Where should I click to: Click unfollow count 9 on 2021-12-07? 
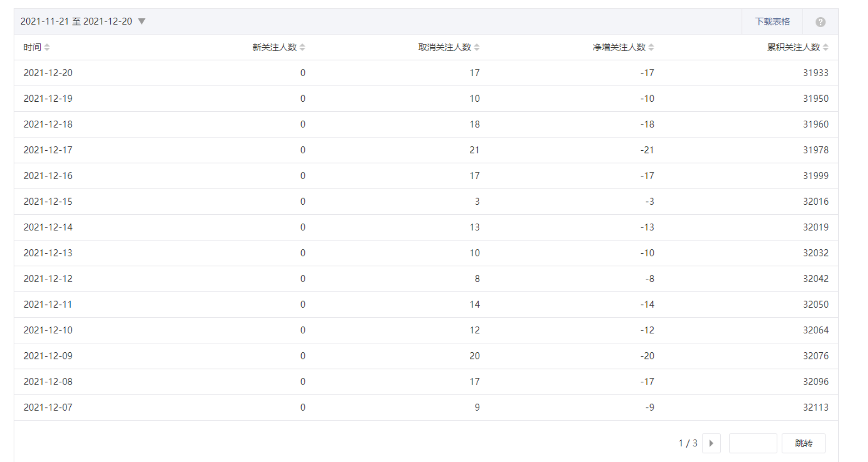click(477, 408)
